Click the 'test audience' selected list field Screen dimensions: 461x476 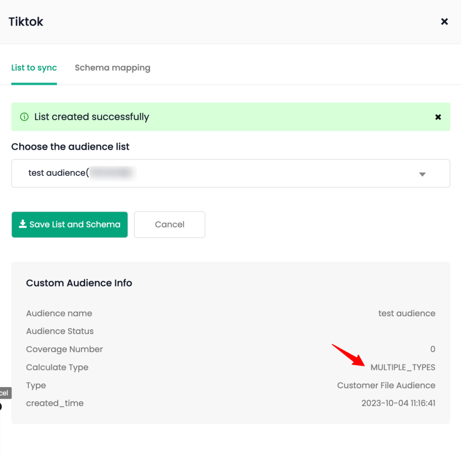(x=231, y=173)
